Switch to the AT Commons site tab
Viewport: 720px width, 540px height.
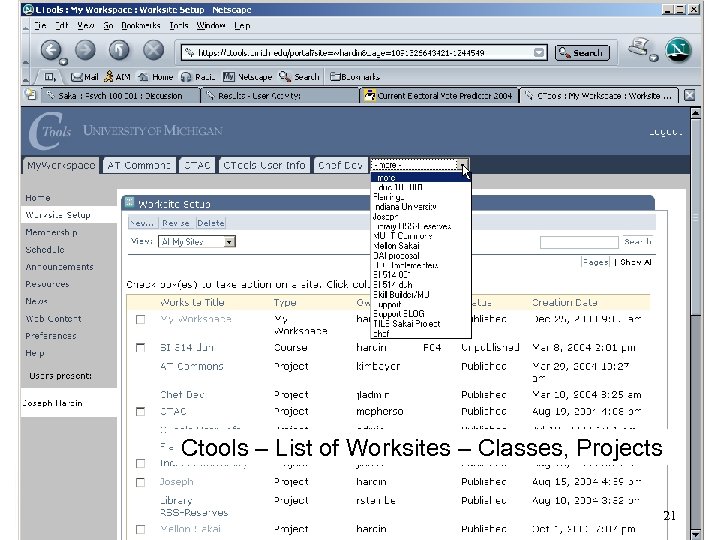pyautogui.click(x=139, y=165)
